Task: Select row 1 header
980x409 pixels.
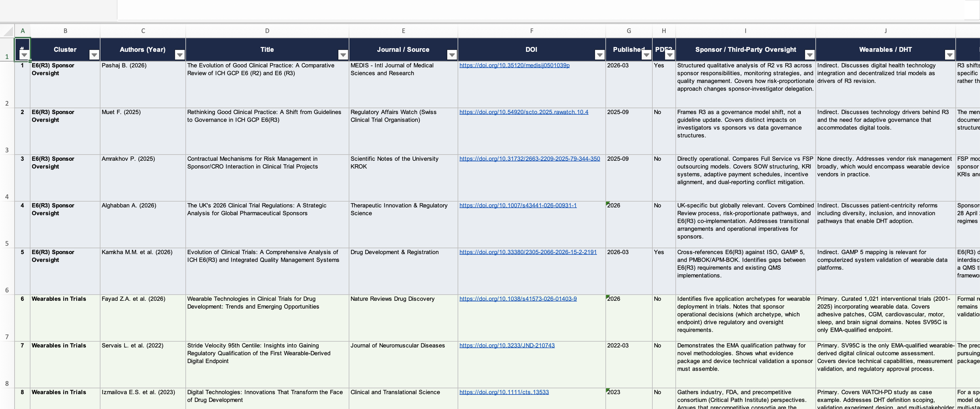Action: point(7,49)
